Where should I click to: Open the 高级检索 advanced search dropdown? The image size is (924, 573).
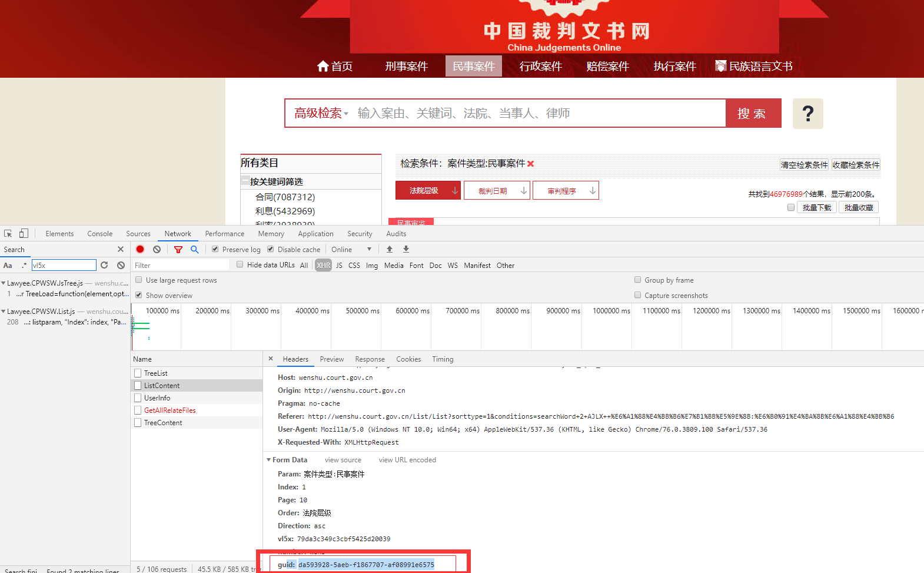(321, 113)
